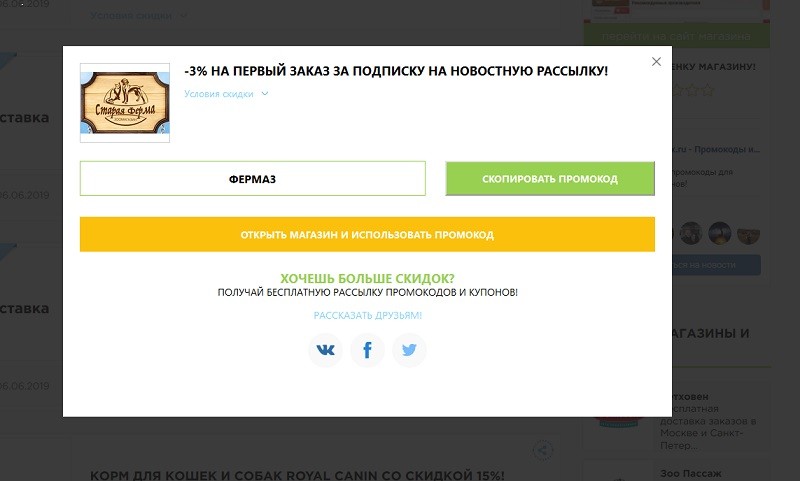800x481 pixels.
Task: Open the Зоо Пассаж shop entry
Action: coord(691,474)
